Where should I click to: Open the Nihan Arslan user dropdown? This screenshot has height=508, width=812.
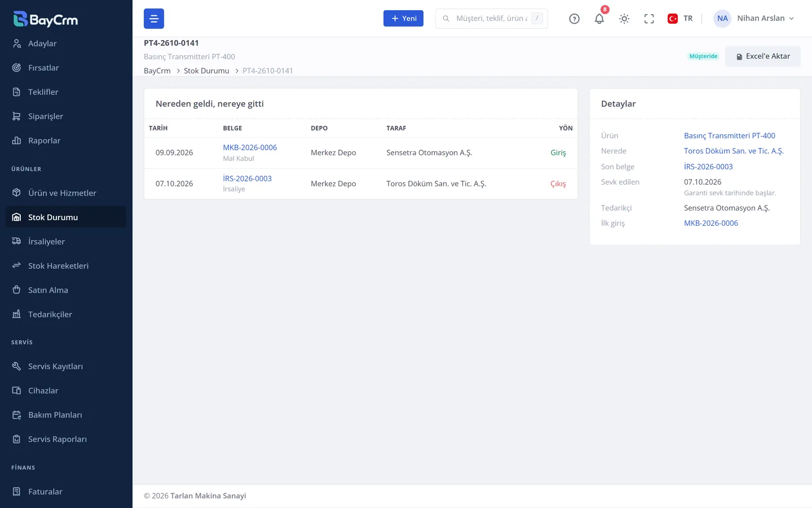coord(754,19)
